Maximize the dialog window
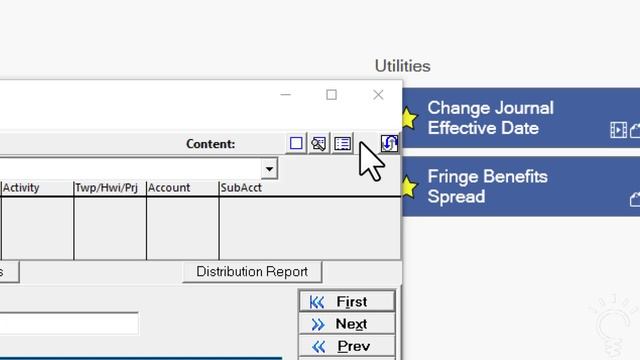The image size is (640, 360). click(331, 95)
